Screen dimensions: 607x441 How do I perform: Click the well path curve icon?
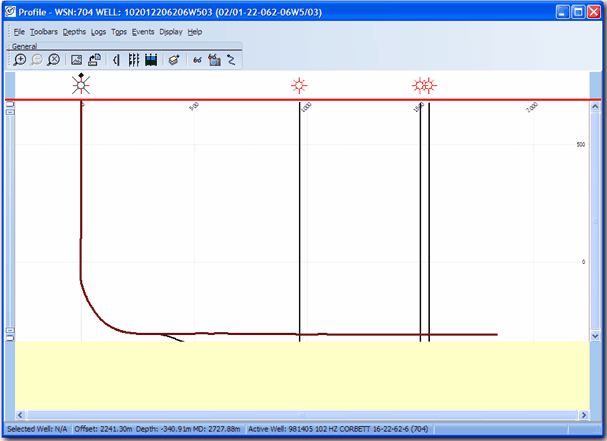click(x=231, y=60)
